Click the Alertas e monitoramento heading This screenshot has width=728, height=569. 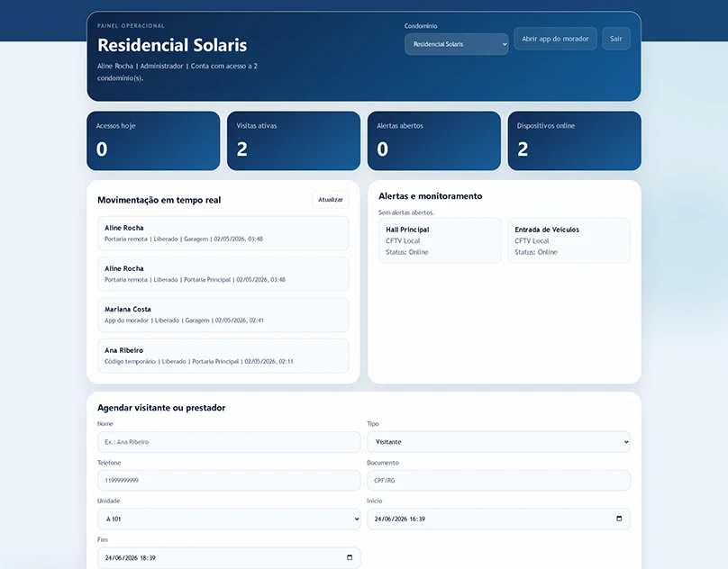point(431,196)
